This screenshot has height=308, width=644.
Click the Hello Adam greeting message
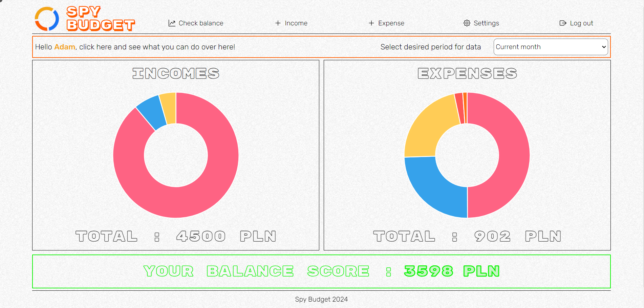(x=135, y=47)
